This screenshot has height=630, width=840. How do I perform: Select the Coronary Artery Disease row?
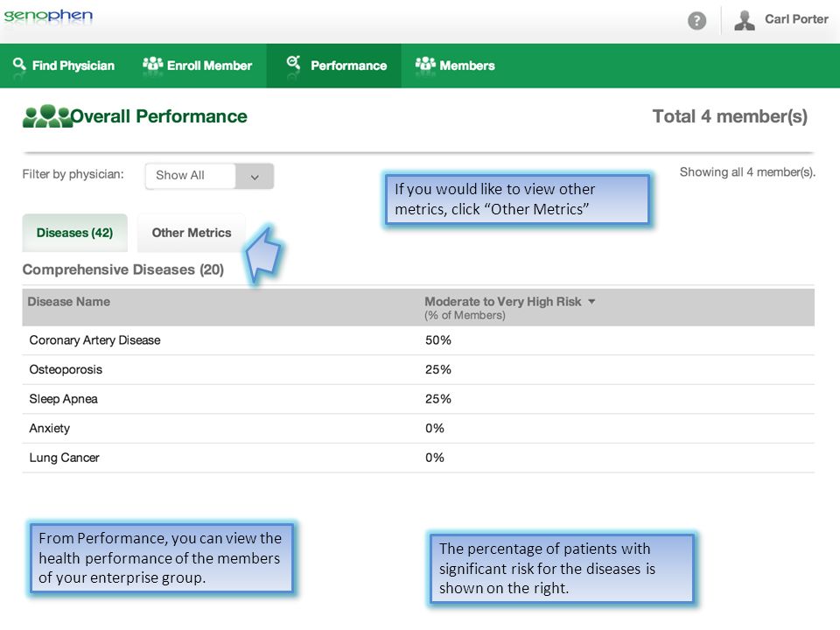click(418, 340)
